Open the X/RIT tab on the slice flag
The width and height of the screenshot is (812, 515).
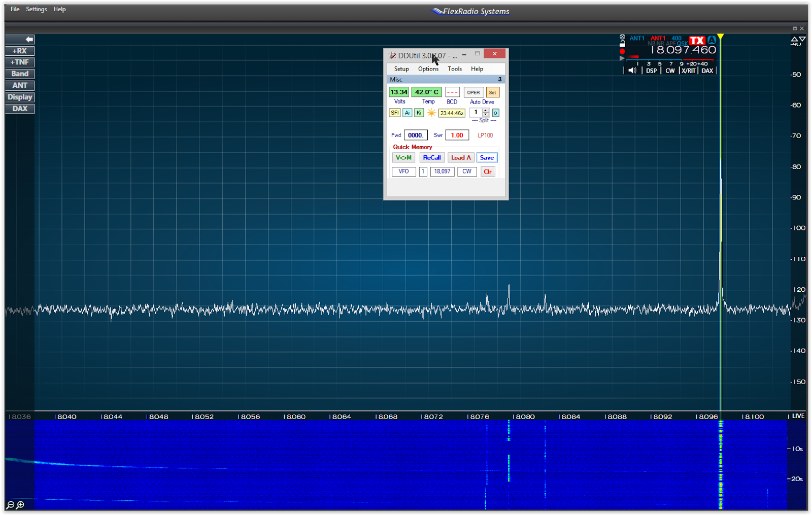click(689, 71)
